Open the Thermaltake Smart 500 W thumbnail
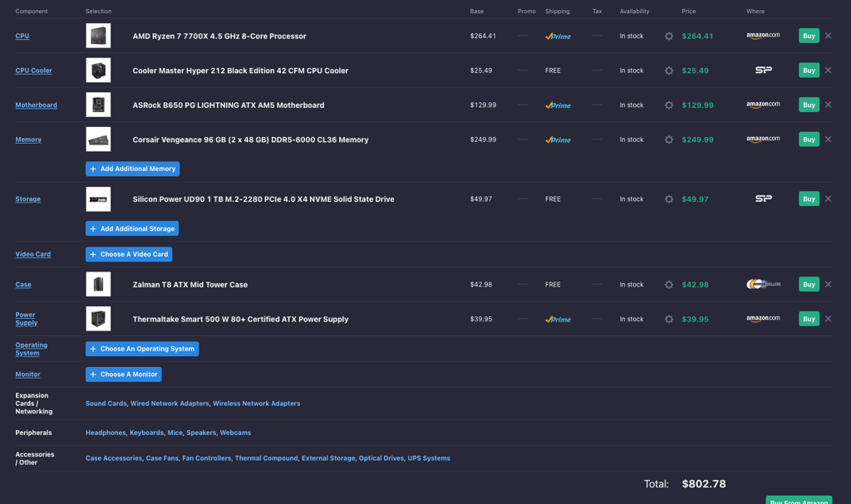The height and width of the screenshot is (504, 851). coord(98,319)
